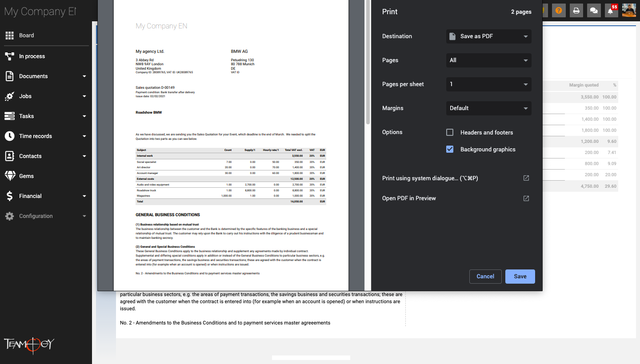Screen dimensions: 640x364
Task: Click the Financial dollar icon
Action: [x=9, y=196]
